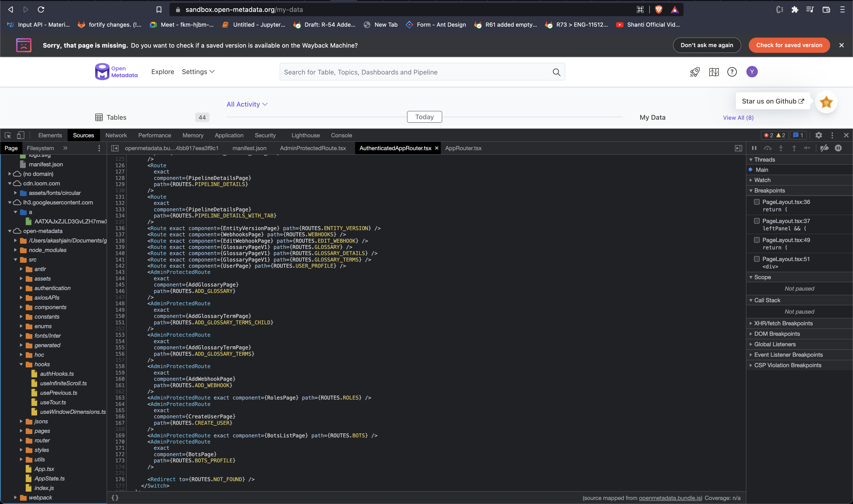Viewport: 853px width, 504px height.
Task: Click Star us on Github link
Action: pyautogui.click(x=773, y=101)
